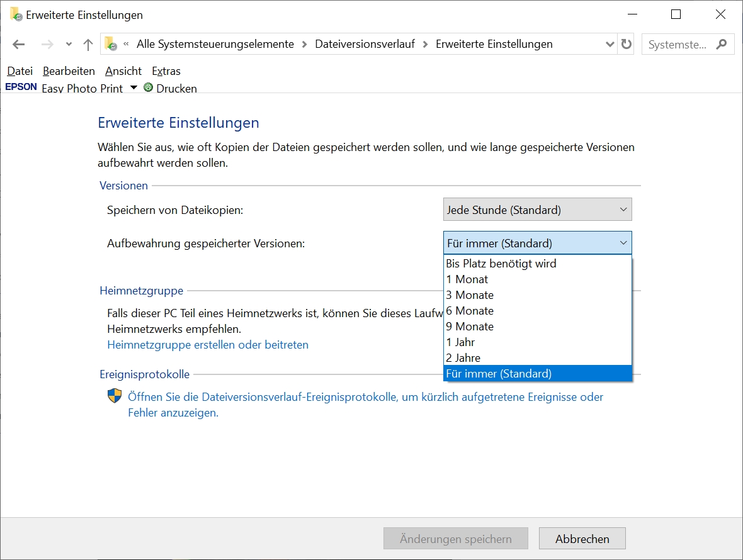Select Bis Platz benötigt wird option

coord(537,264)
